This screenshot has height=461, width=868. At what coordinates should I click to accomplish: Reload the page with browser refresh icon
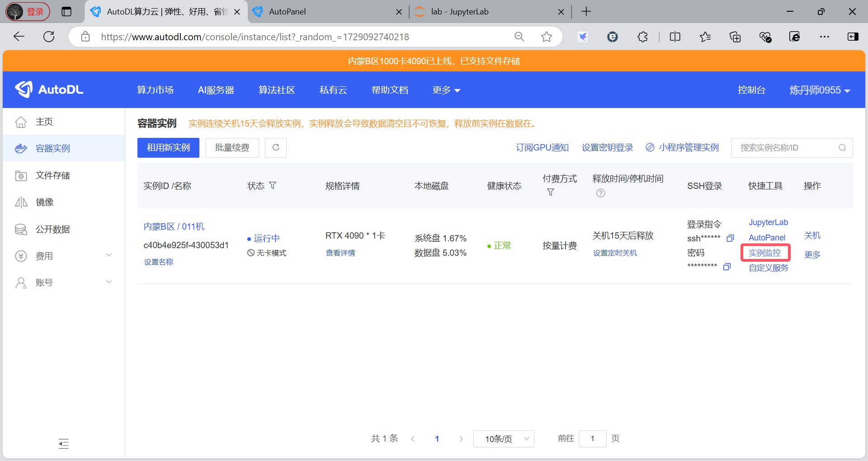pos(49,37)
